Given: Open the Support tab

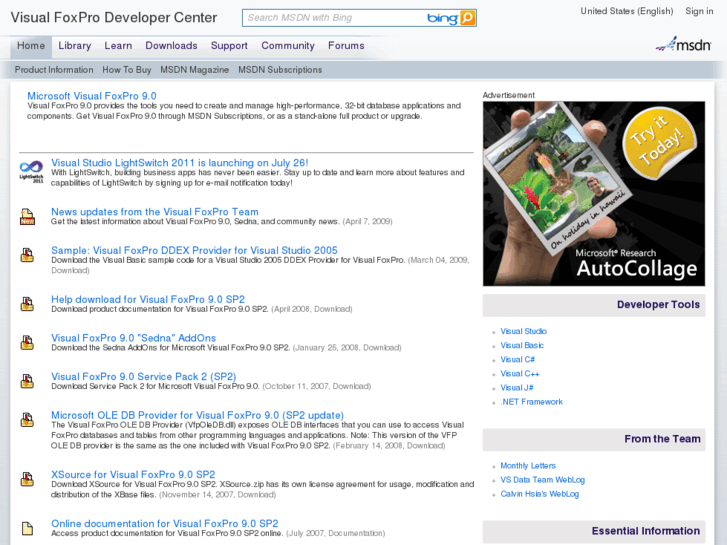Looking at the screenshot, I should (229, 45).
